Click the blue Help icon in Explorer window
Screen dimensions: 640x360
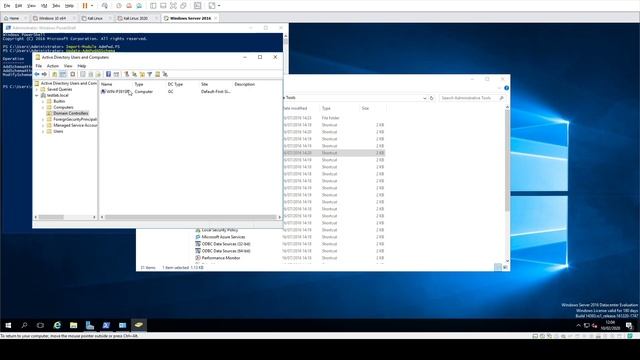coord(507,88)
